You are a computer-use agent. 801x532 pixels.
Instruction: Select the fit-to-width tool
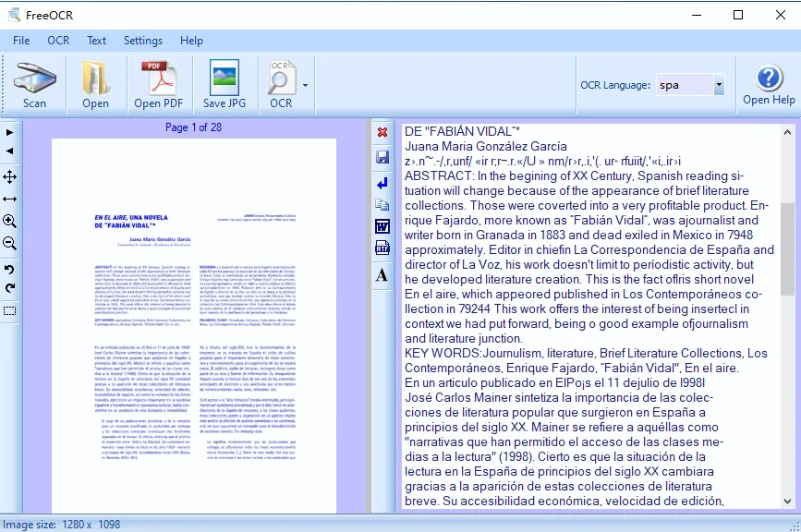pos(10,199)
